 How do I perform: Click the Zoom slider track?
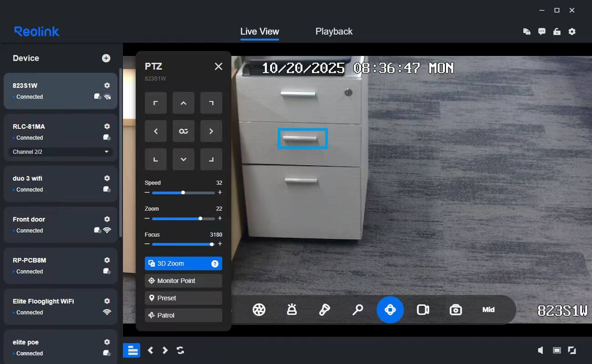pos(184,218)
